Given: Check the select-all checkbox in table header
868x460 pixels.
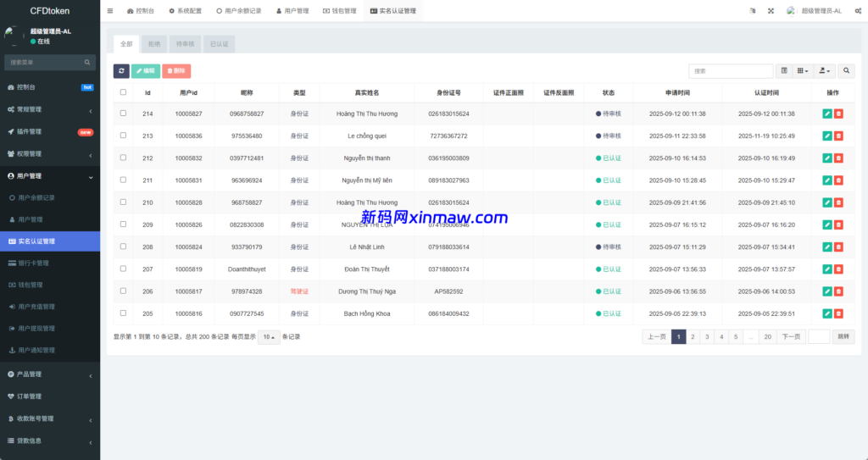Looking at the screenshot, I should 123,92.
